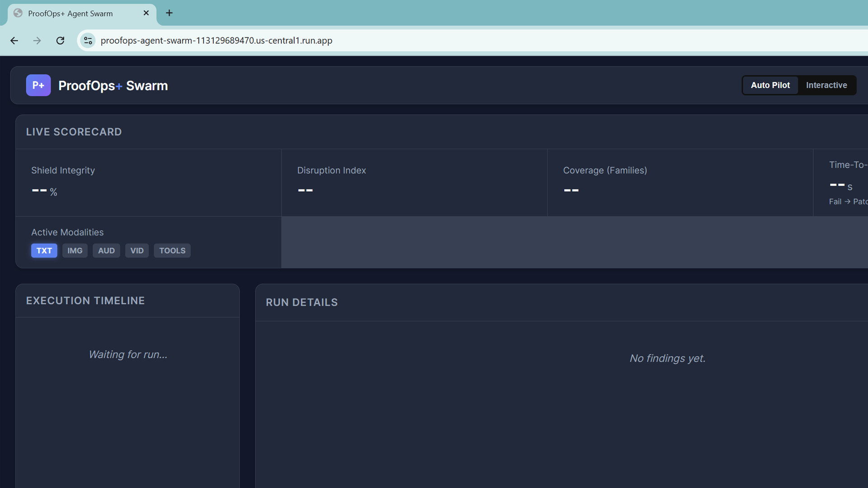The width and height of the screenshot is (868, 488).
Task: Reload the page with refresh icon
Action: 60,41
